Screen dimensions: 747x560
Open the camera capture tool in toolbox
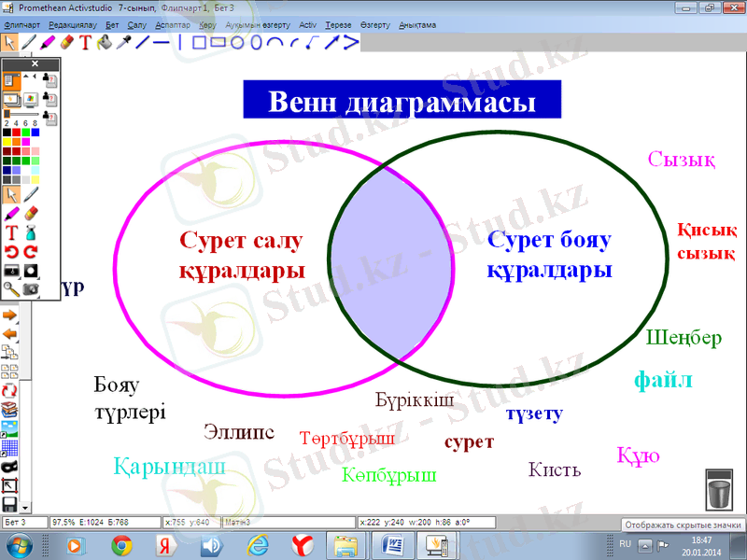click(x=31, y=289)
